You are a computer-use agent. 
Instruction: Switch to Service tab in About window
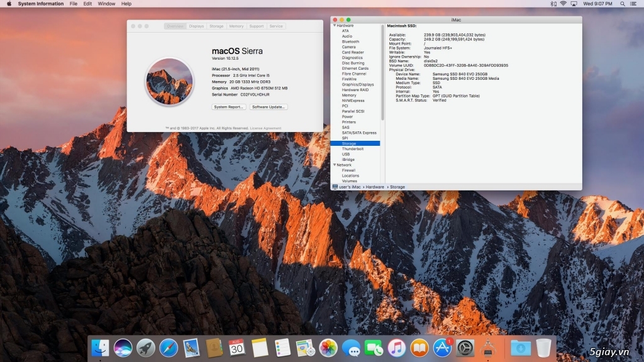click(276, 26)
